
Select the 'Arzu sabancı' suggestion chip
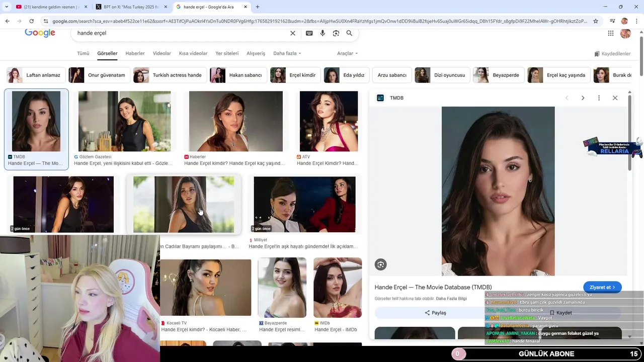[x=392, y=75]
